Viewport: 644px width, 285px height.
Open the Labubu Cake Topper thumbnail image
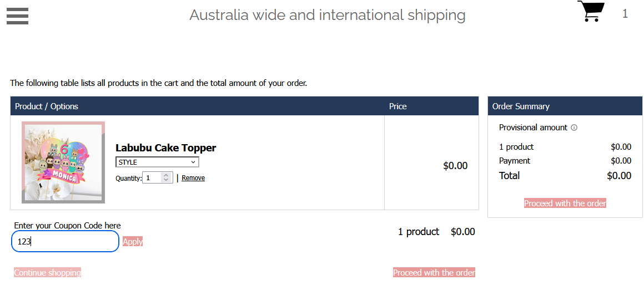coord(63,162)
